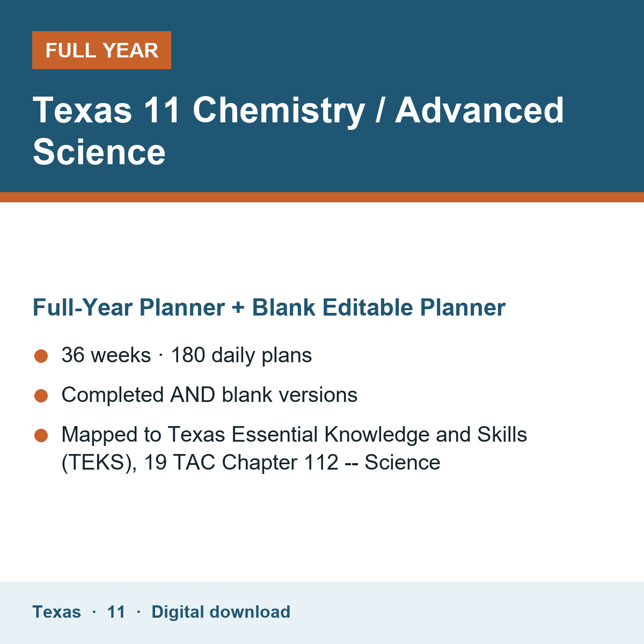Click the orange bullet beside Completed AND blank

[41, 396]
